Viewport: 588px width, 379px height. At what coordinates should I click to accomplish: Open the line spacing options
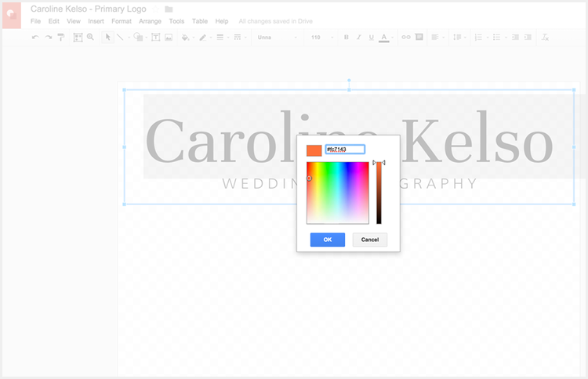pyautogui.click(x=457, y=37)
